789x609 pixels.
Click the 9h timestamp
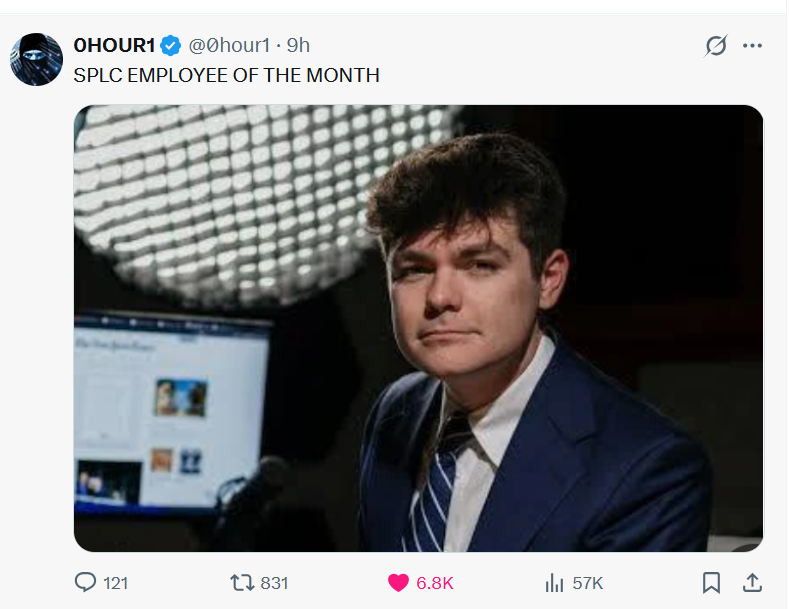tap(298, 45)
